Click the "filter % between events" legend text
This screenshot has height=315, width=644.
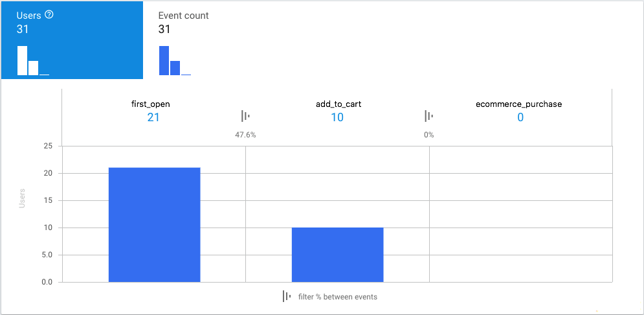[337, 297]
